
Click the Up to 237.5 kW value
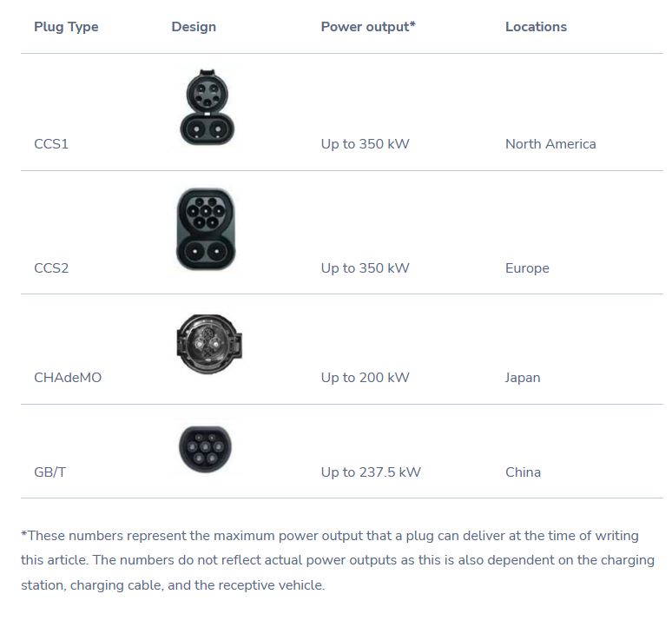coord(371,472)
